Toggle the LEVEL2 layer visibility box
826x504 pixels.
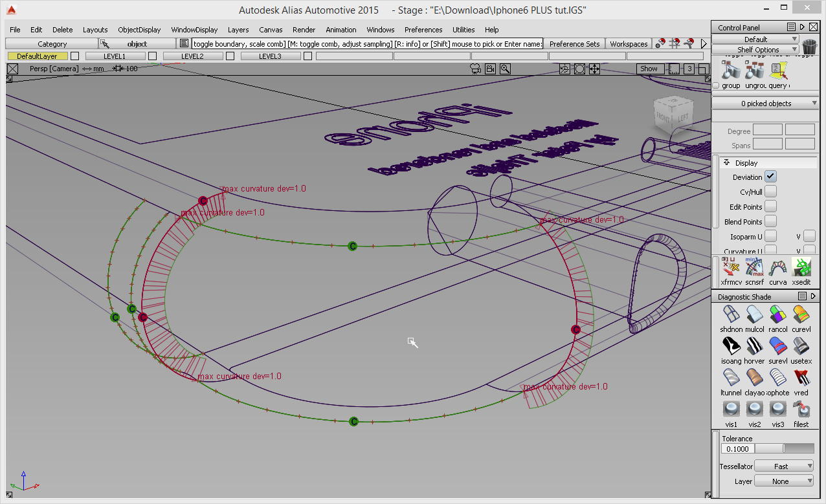coord(230,56)
